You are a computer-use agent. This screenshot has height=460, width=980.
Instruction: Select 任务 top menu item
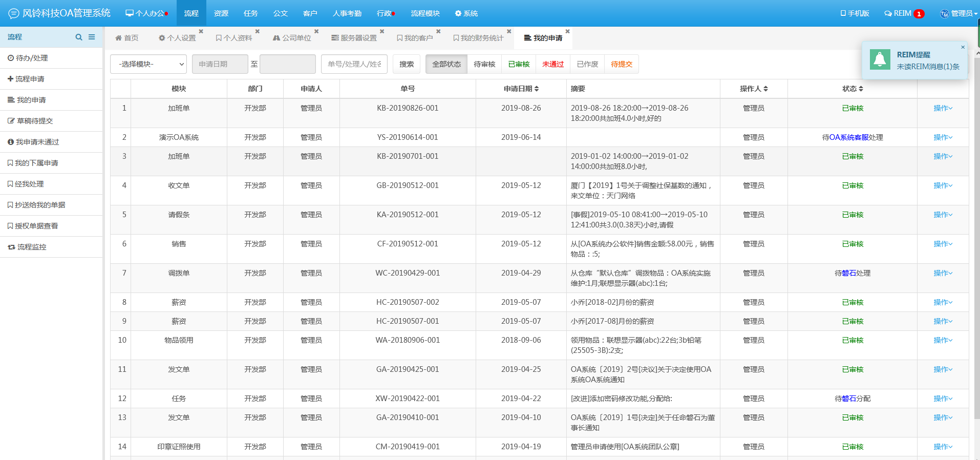click(251, 13)
